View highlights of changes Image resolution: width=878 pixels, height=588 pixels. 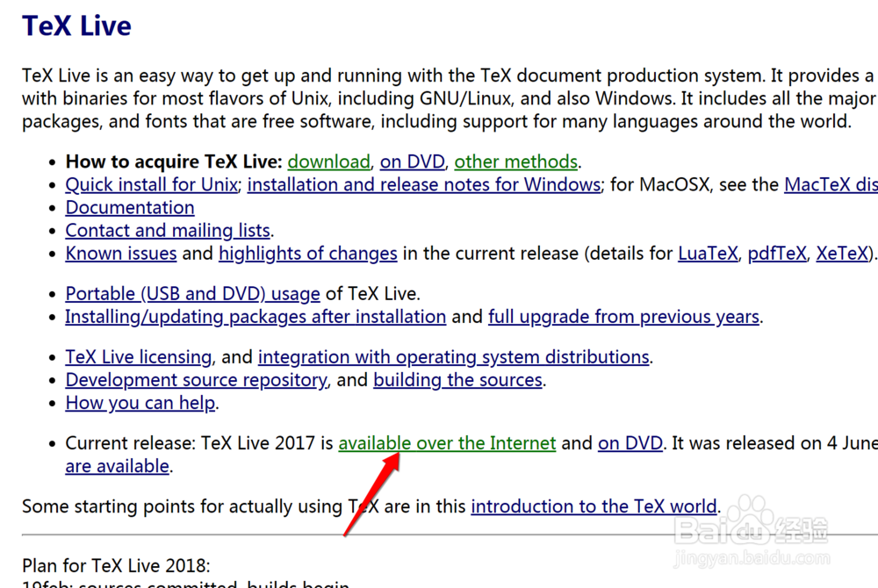click(307, 253)
